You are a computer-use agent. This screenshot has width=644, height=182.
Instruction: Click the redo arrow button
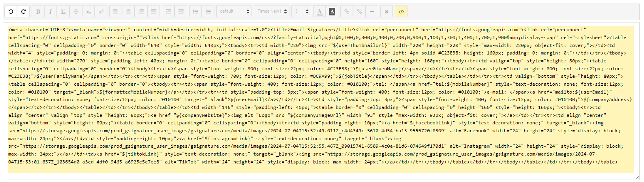[x=23, y=11]
